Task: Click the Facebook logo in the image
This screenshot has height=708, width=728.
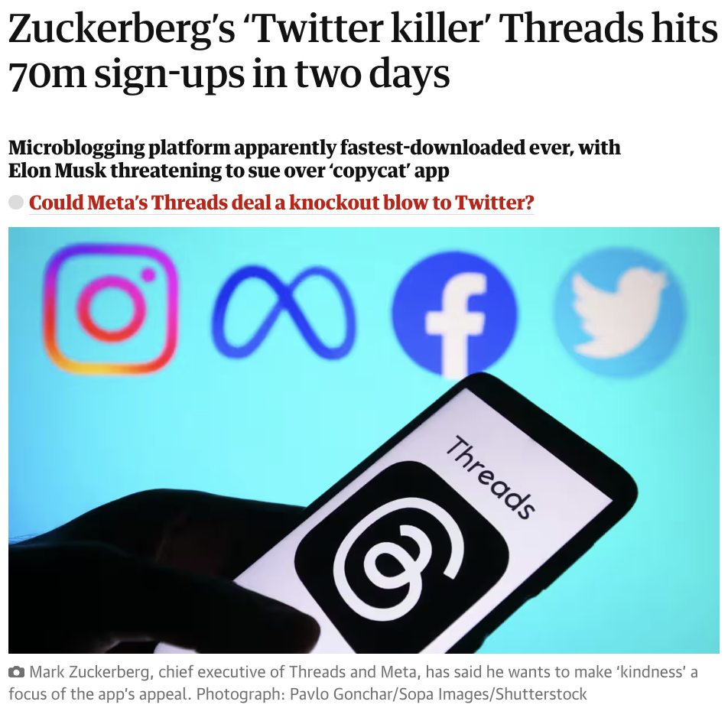Action: point(454,313)
